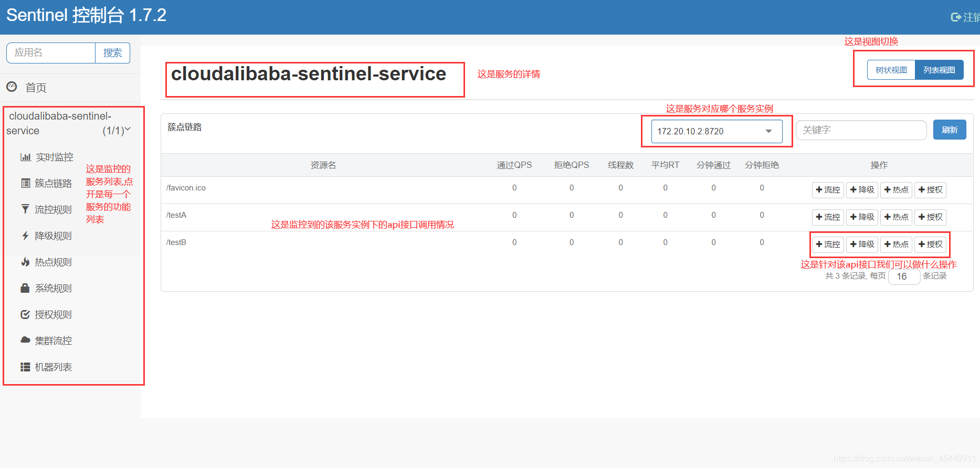
Task: Click the /testA resource name
Action: click(x=176, y=215)
